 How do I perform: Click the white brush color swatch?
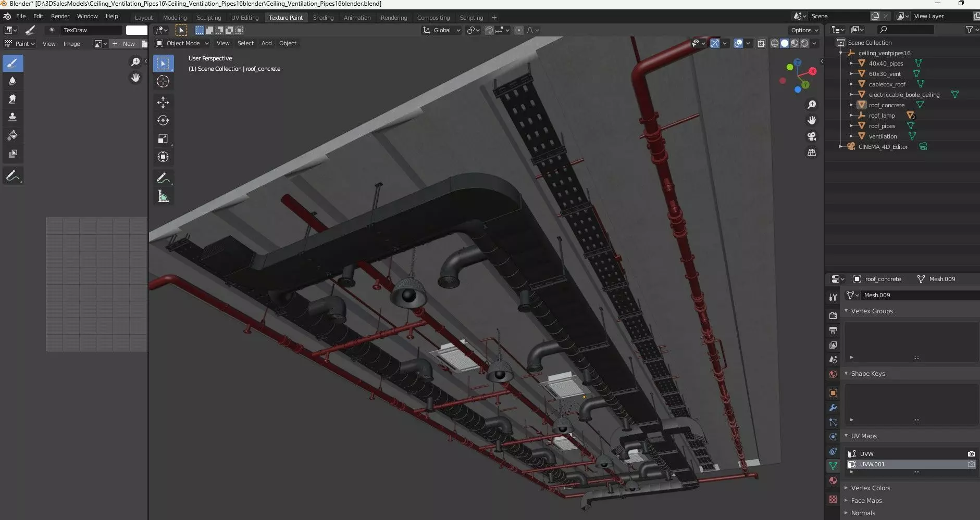tap(137, 30)
